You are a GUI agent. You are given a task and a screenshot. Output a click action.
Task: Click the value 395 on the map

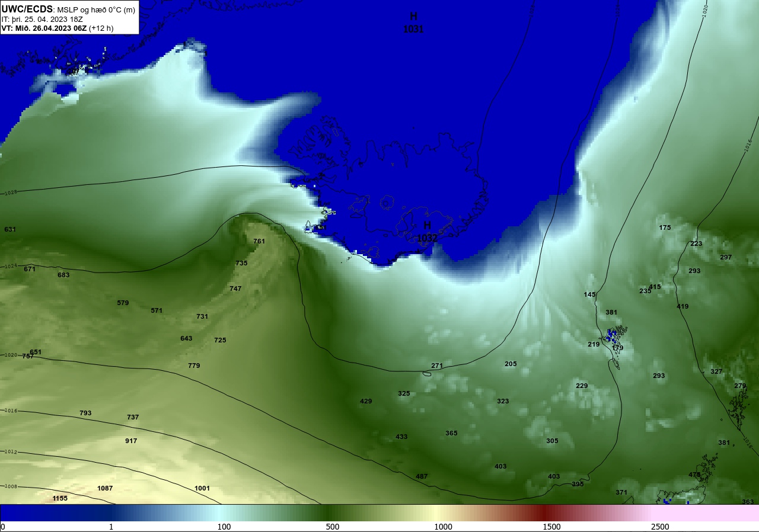[578, 484]
